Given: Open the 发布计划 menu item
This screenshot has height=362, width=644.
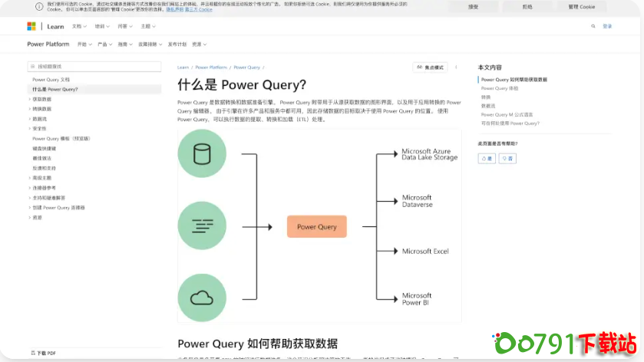Looking at the screenshot, I should pos(177,44).
